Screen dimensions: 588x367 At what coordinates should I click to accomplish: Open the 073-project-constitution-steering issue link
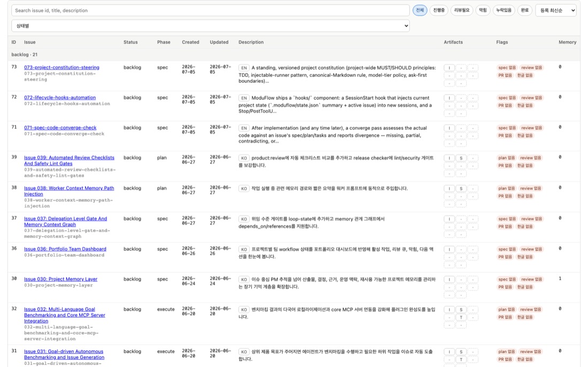(x=61, y=67)
